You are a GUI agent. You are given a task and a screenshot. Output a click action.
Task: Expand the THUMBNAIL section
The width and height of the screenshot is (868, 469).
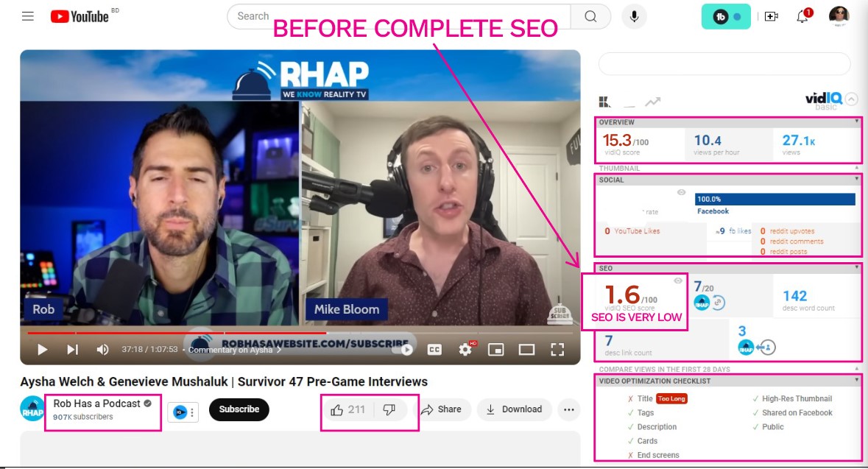(x=857, y=168)
